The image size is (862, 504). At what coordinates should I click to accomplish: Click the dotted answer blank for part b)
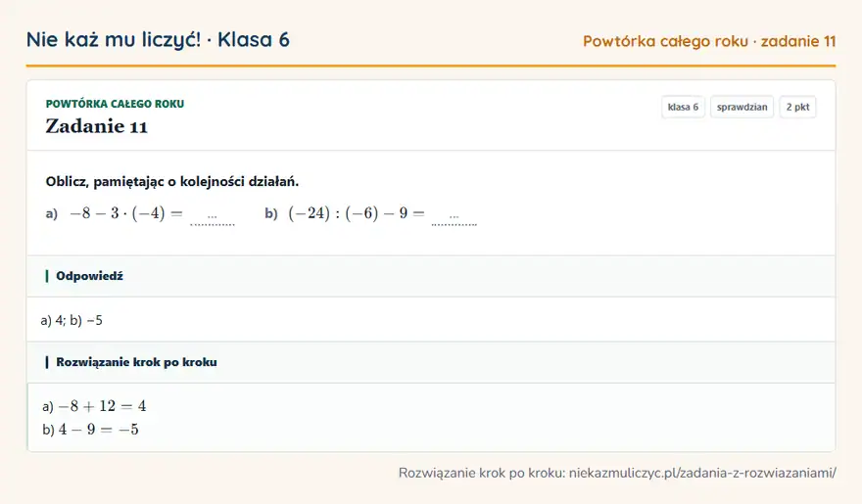coord(455,218)
